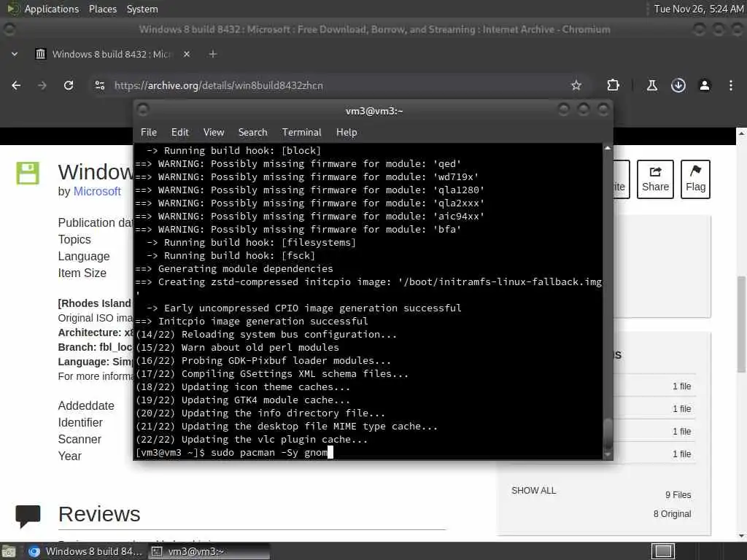Click the terminal window menu icon
747x560 pixels.
click(x=143, y=111)
